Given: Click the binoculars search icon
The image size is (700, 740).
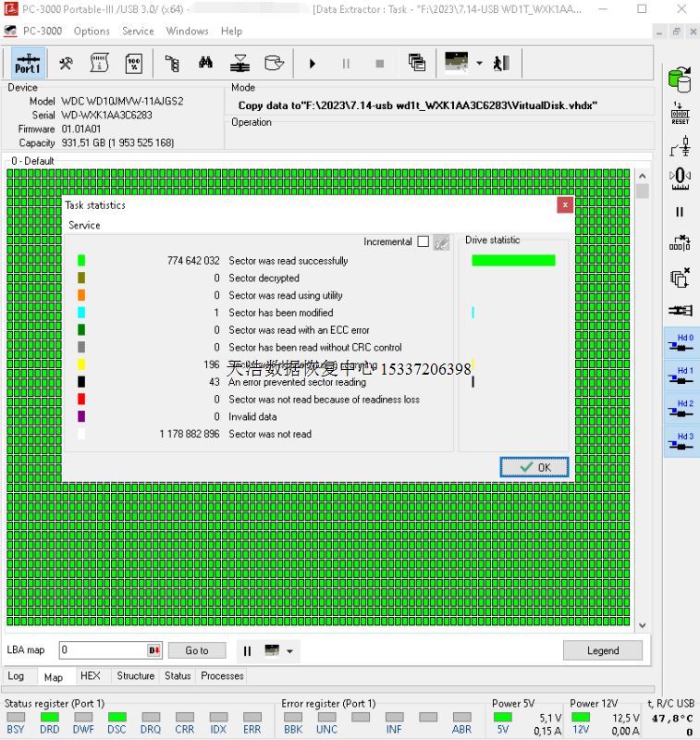Looking at the screenshot, I should click(x=205, y=64).
